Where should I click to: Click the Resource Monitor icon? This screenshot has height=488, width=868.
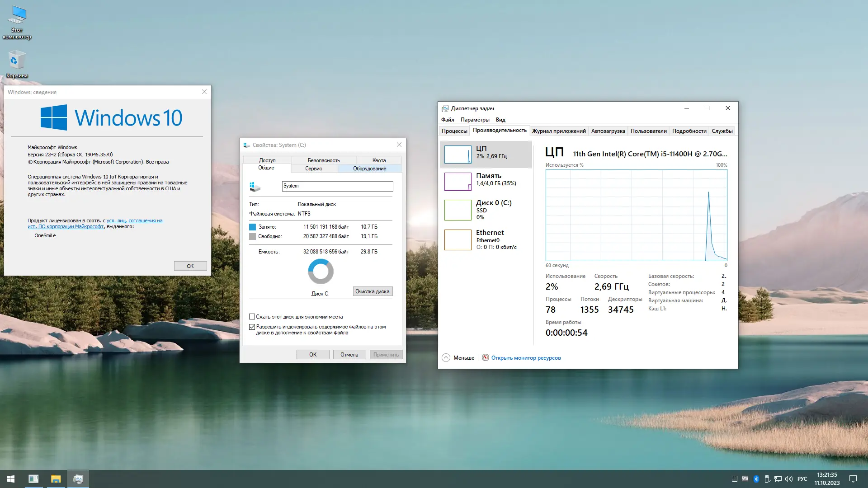[485, 357]
